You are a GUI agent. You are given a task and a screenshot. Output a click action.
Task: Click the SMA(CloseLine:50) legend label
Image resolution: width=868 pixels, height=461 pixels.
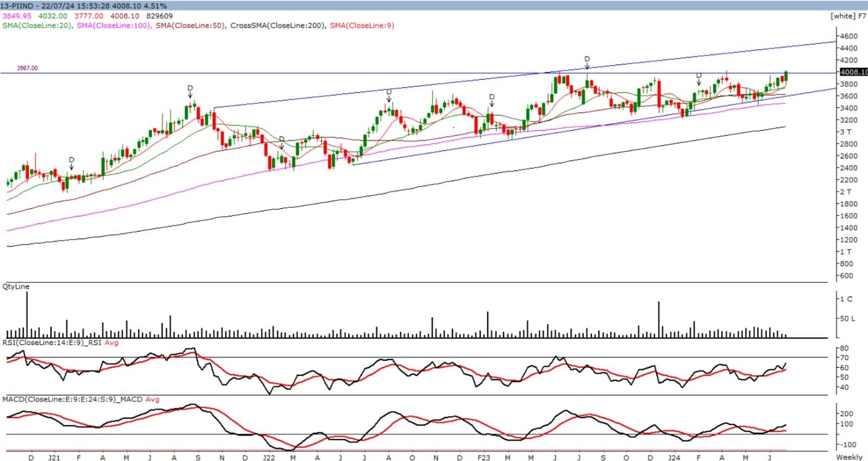pyautogui.click(x=190, y=25)
